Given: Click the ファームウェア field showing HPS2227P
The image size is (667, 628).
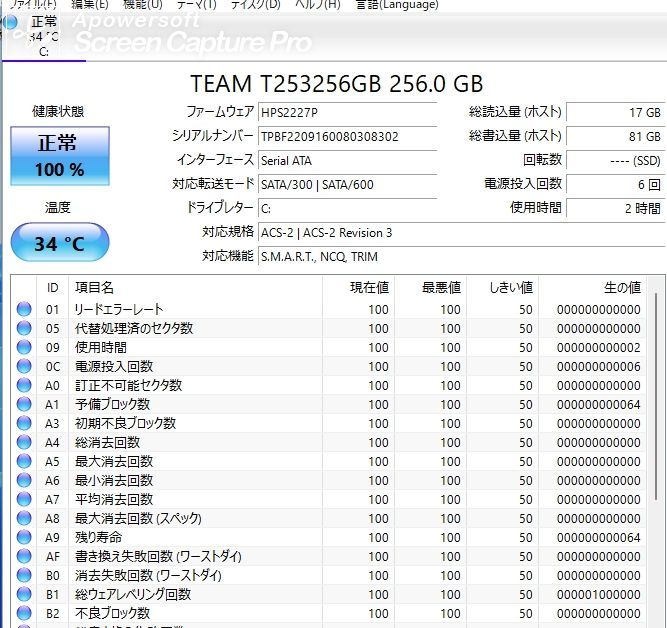Looking at the screenshot, I should (x=346, y=112).
